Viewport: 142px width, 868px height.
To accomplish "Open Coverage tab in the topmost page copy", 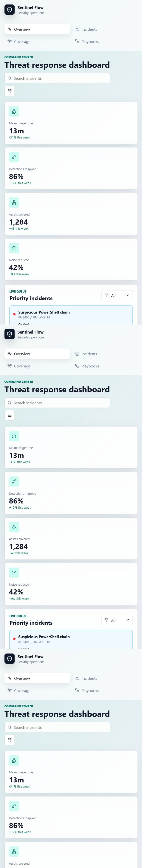I will click(x=37, y=41).
